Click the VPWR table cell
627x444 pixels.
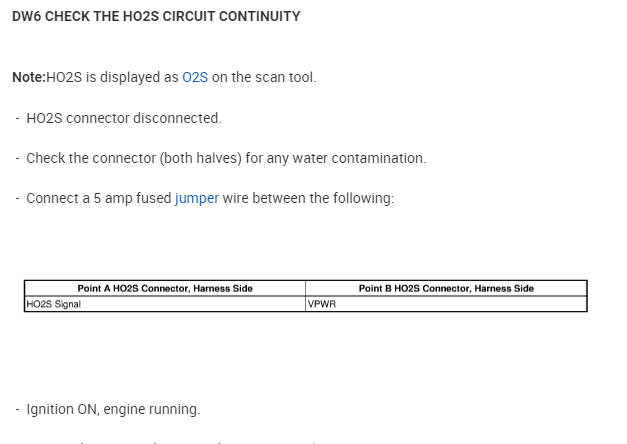(x=322, y=304)
